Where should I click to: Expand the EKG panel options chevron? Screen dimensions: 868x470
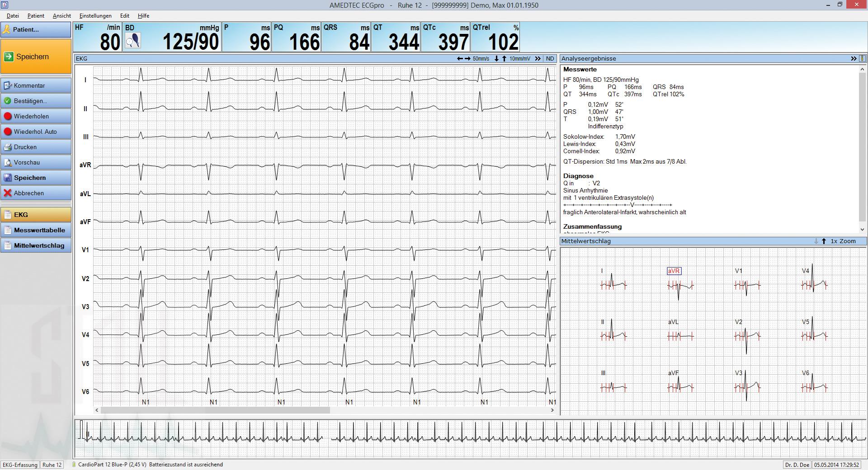[538, 59]
